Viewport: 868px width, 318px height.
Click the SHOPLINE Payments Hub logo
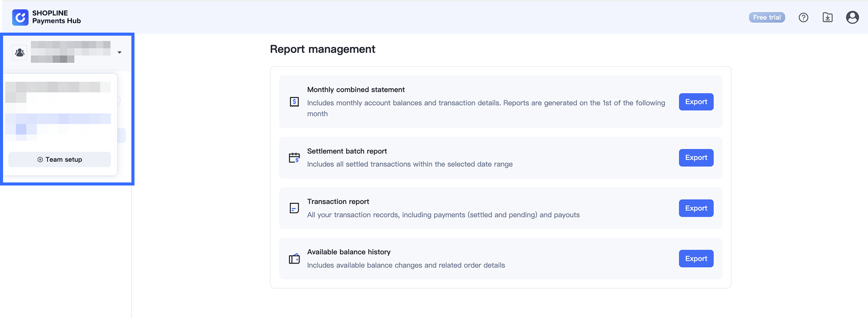click(46, 17)
